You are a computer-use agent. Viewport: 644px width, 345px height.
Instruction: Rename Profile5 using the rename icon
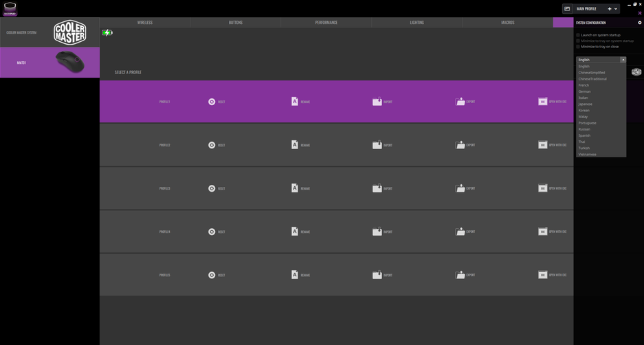[294, 275]
